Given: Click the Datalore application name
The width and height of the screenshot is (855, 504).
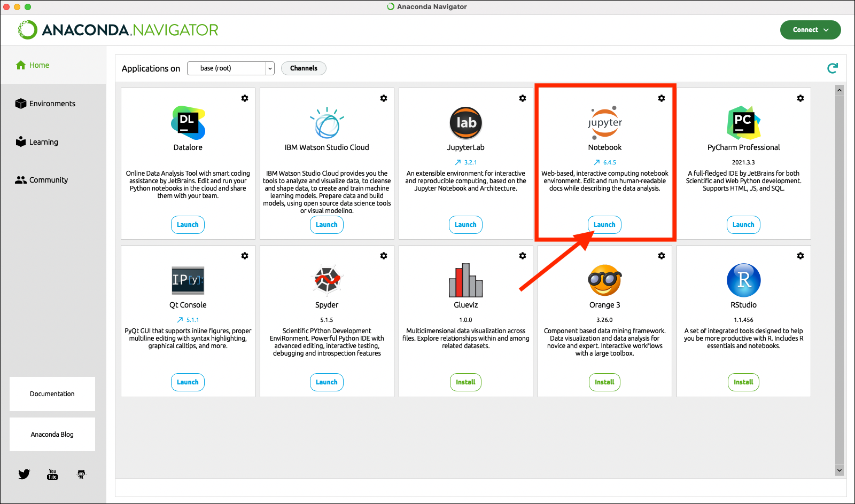Looking at the screenshot, I should pyautogui.click(x=188, y=147).
